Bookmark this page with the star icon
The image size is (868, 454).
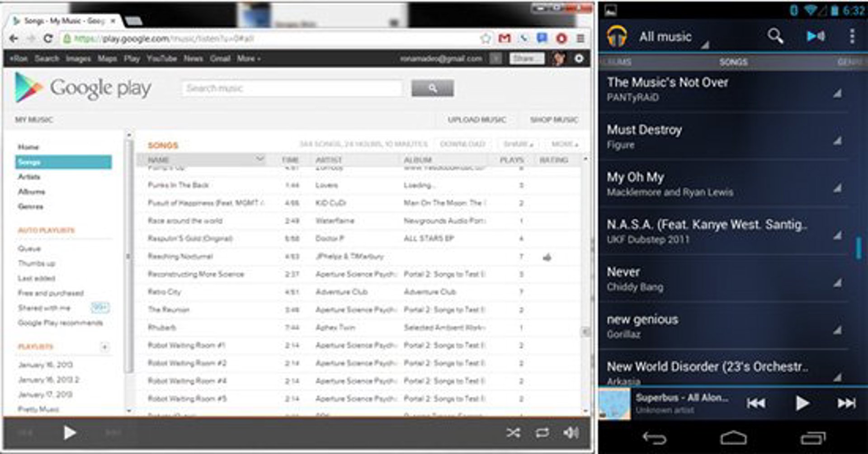486,38
